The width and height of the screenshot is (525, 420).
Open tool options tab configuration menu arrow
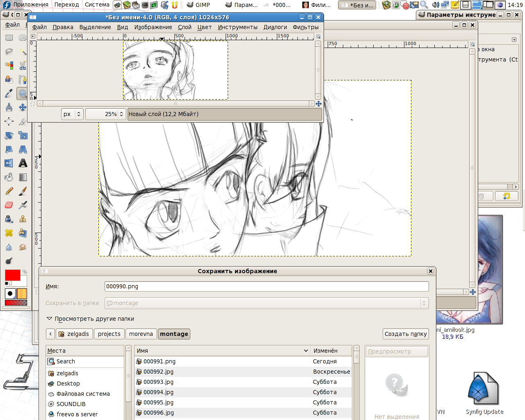tap(514, 40)
